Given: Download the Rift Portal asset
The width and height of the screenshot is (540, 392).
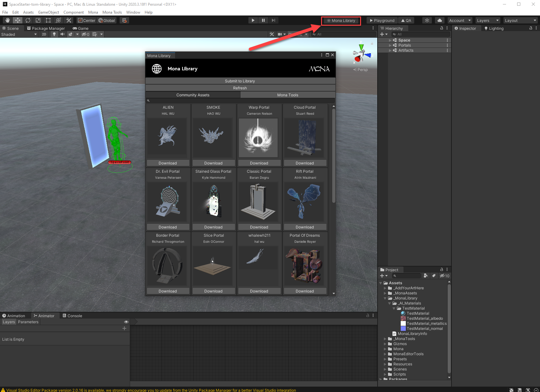Looking at the screenshot, I should click(x=305, y=227).
